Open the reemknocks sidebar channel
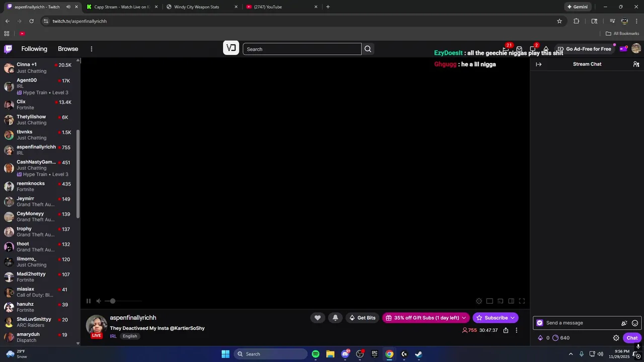The image size is (644, 362). pyautogui.click(x=39, y=187)
